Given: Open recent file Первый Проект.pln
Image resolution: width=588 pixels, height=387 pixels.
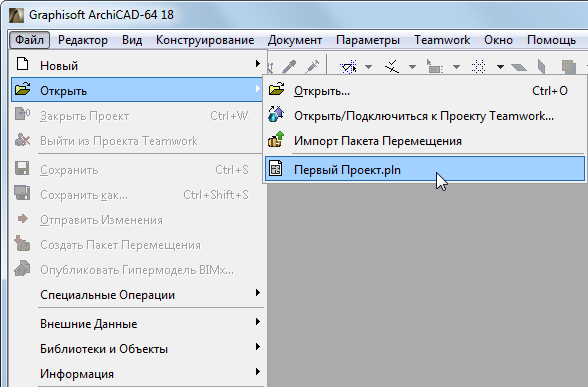Looking at the screenshot, I should (x=425, y=169).
